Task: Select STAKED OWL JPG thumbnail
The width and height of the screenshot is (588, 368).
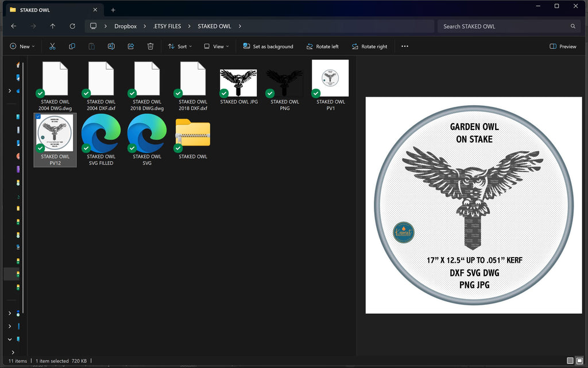Action: point(238,83)
